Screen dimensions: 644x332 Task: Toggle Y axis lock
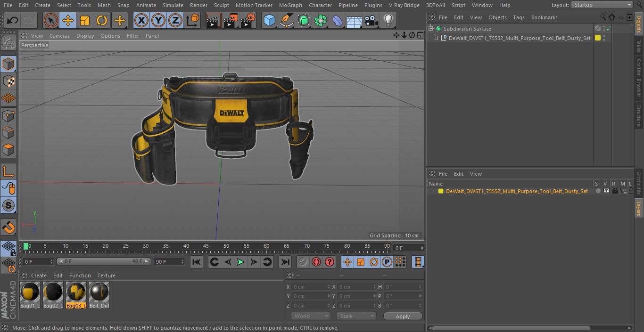158,20
